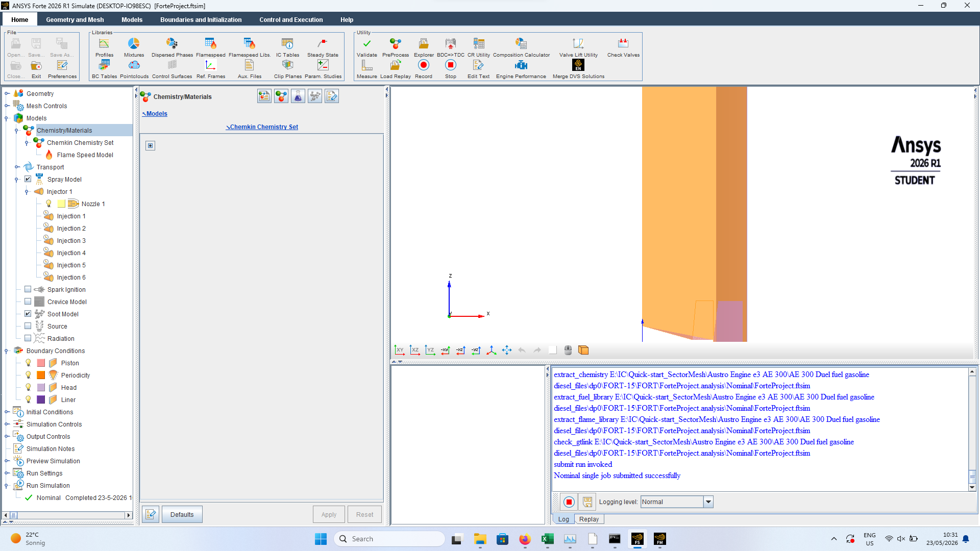The height and width of the screenshot is (551, 980).
Task: Uncheck the Soot Model checkbox
Action: click(28, 314)
